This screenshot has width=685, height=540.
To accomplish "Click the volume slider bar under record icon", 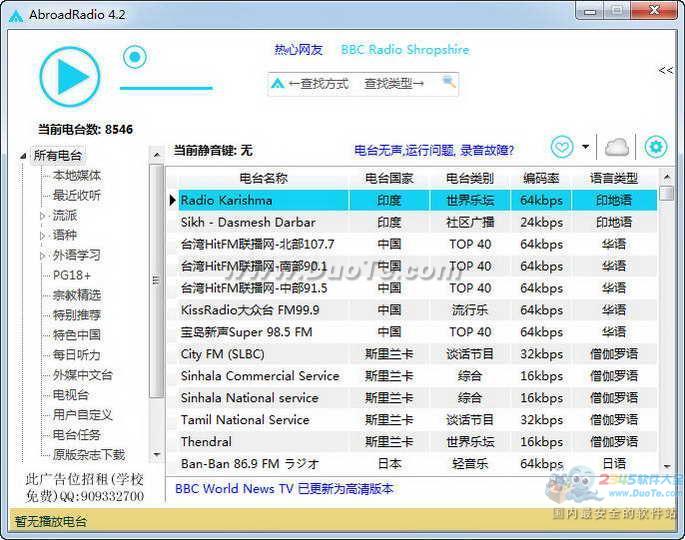I will pos(165,88).
